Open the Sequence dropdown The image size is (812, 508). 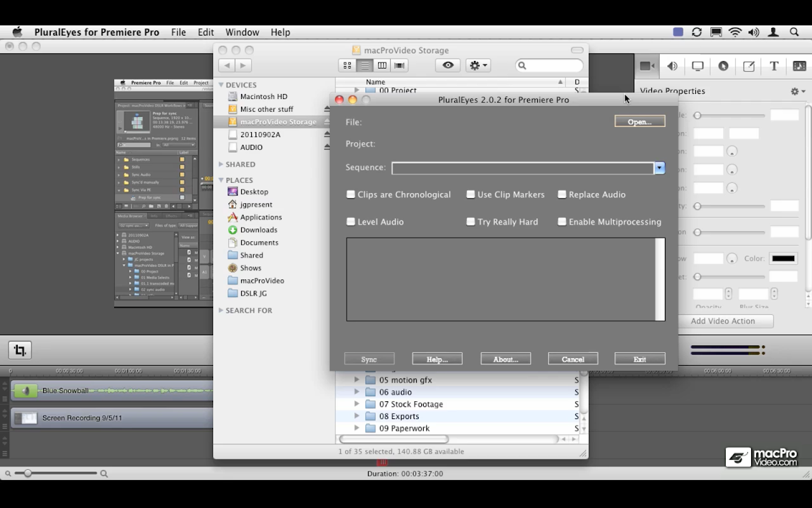tap(659, 168)
